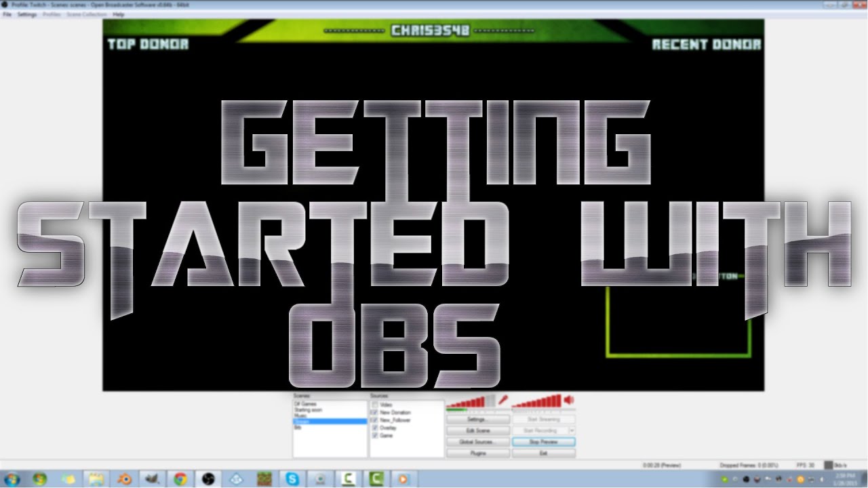
Task: Enable the Video source checkbox
Action: click(x=374, y=405)
